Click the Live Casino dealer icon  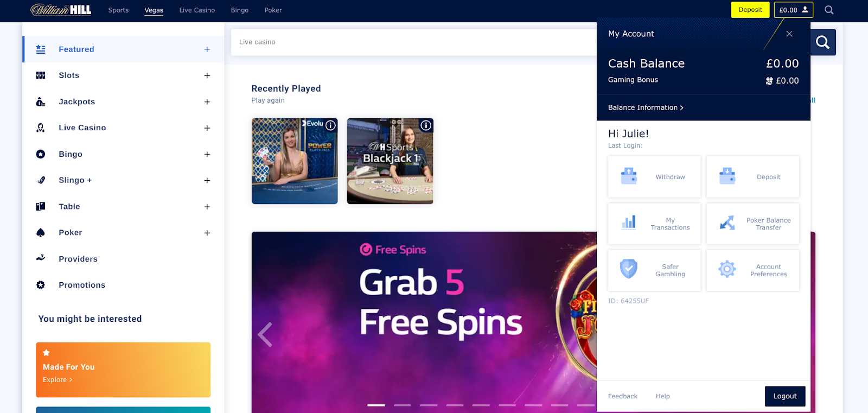(41, 128)
